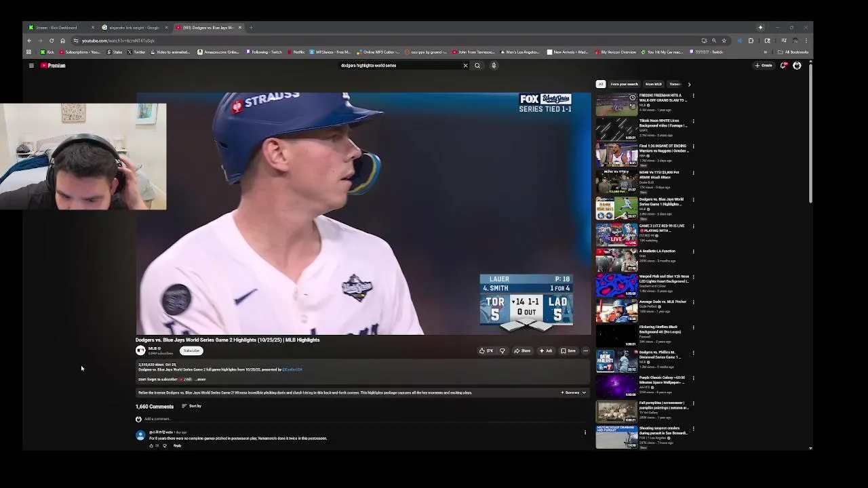This screenshot has width=868, height=488.
Task: Close the Dodgers vs. Blue Jays browser tab
Action: click(x=239, y=28)
